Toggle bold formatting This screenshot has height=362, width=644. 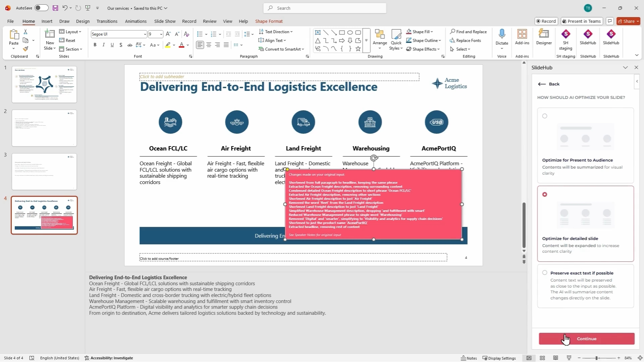(x=95, y=45)
